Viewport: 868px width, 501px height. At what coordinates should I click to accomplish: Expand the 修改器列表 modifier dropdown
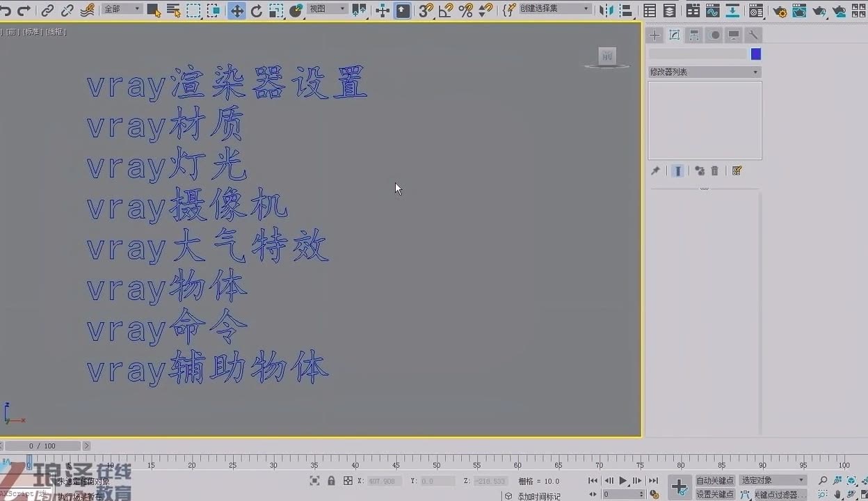705,72
